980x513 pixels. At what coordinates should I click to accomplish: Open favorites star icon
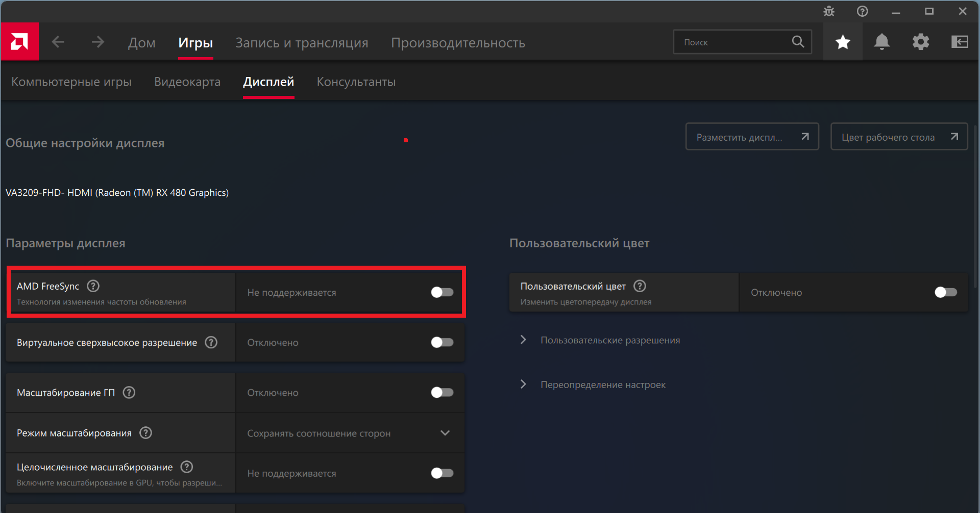(843, 42)
